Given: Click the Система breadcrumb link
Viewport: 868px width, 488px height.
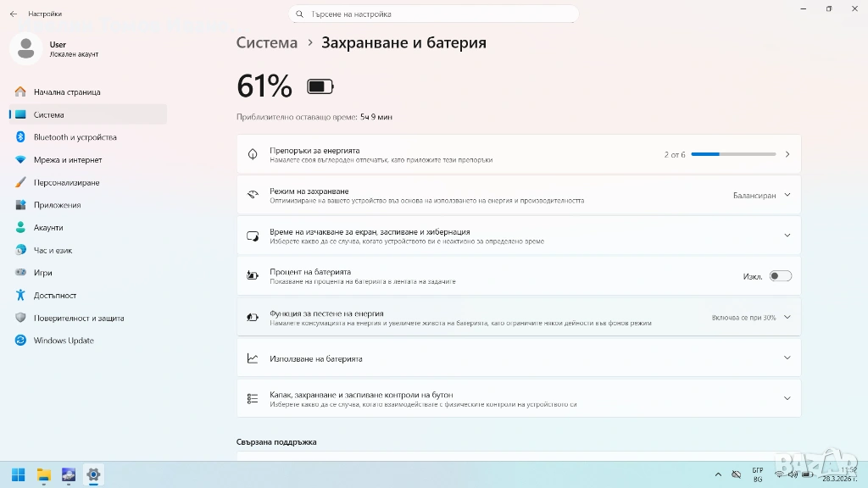Looking at the screenshot, I should point(267,42).
